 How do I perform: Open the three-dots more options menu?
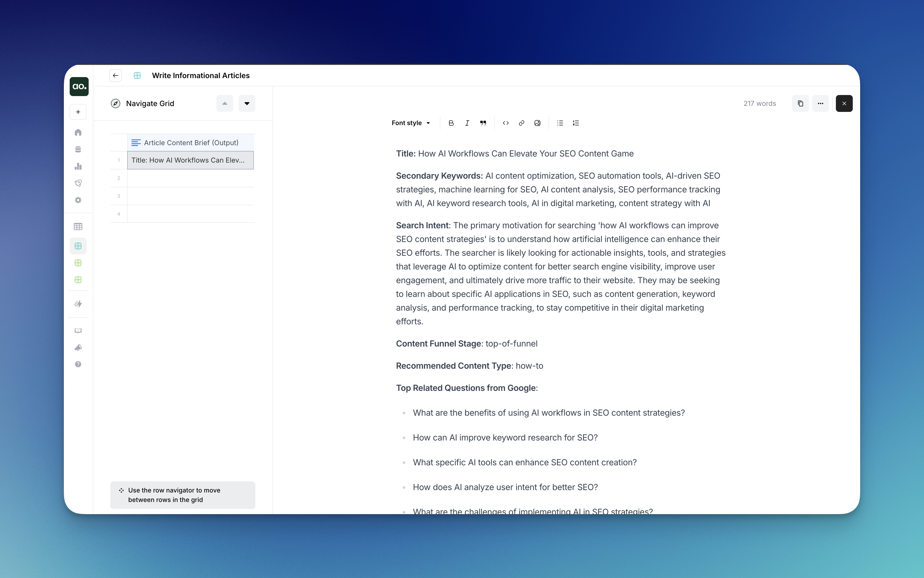(820, 103)
